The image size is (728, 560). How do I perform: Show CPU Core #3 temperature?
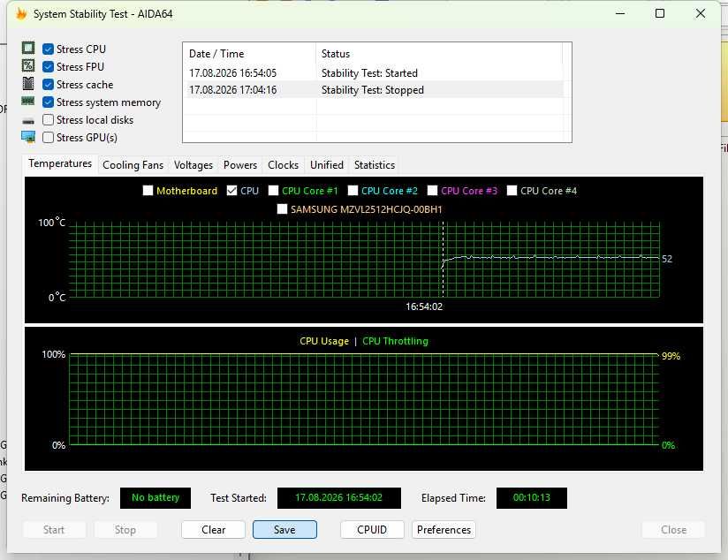point(432,191)
